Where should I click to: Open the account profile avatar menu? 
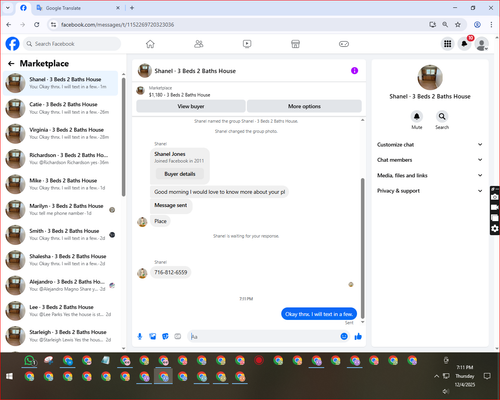tap(482, 44)
